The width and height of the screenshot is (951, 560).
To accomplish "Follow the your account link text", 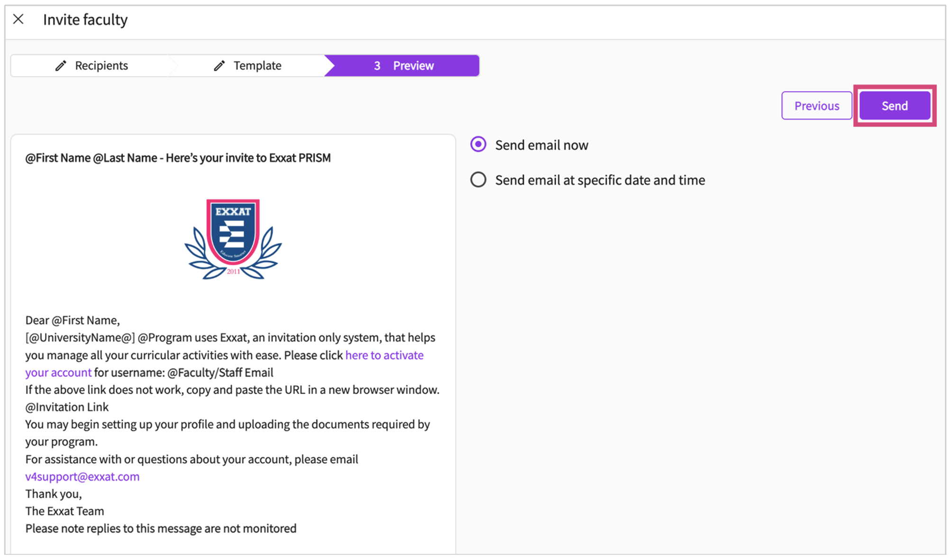I will coord(58,373).
